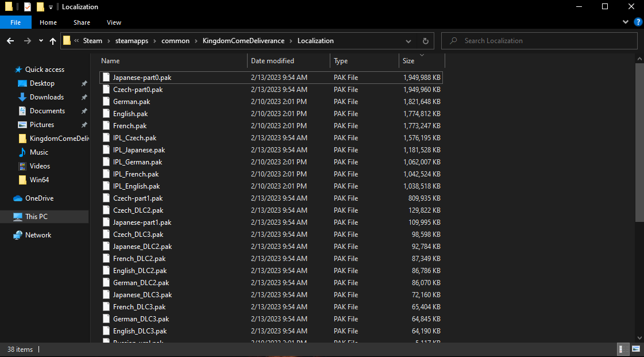This screenshot has height=357, width=644.
Task: Open OneDrive in navigation pane
Action: click(39, 198)
